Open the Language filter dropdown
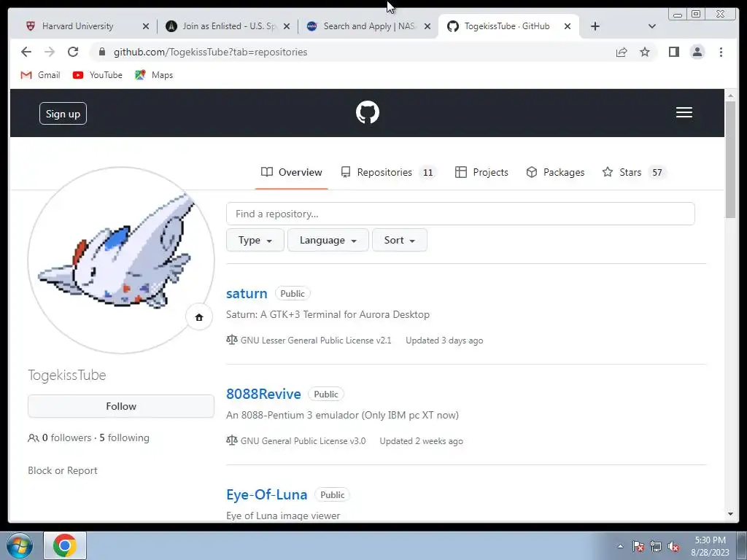Viewport: 747px width, 560px height. 328,240
